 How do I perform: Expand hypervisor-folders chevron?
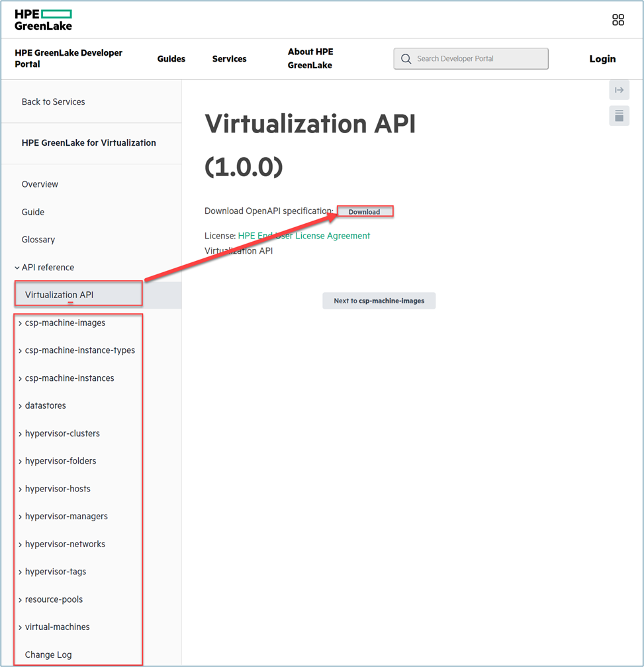(20, 462)
